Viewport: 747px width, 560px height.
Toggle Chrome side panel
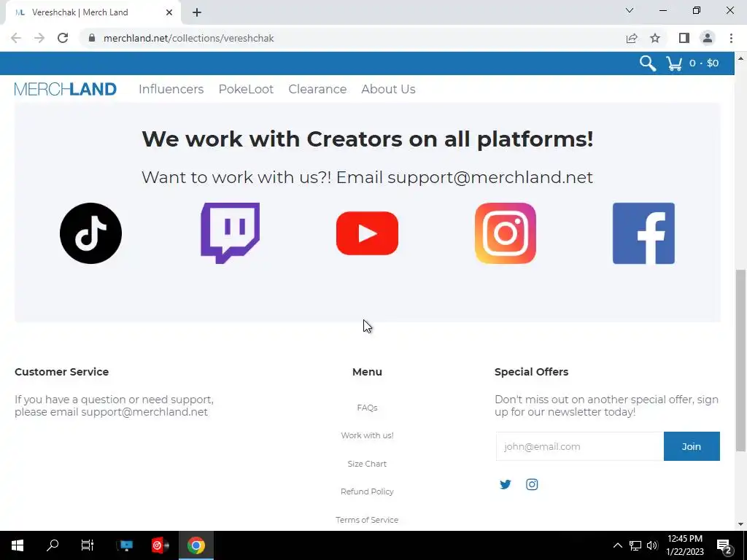(x=684, y=38)
